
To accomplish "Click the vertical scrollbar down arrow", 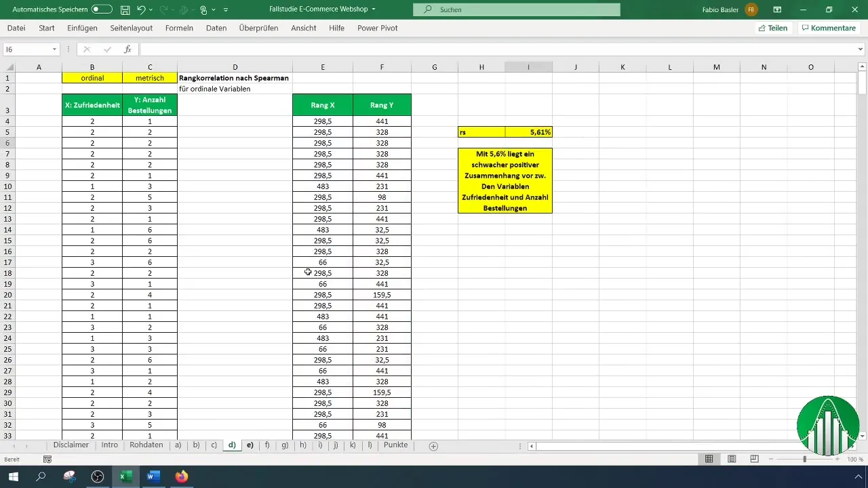I will (x=863, y=436).
